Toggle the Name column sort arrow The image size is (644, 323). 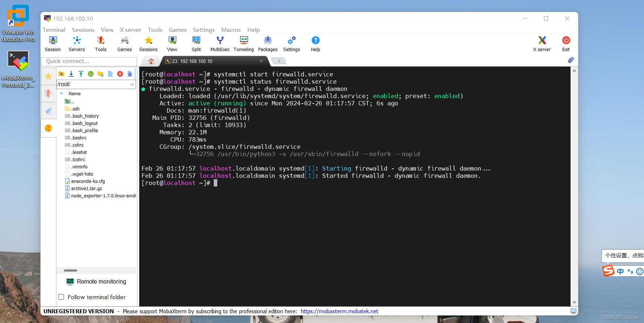61,93
